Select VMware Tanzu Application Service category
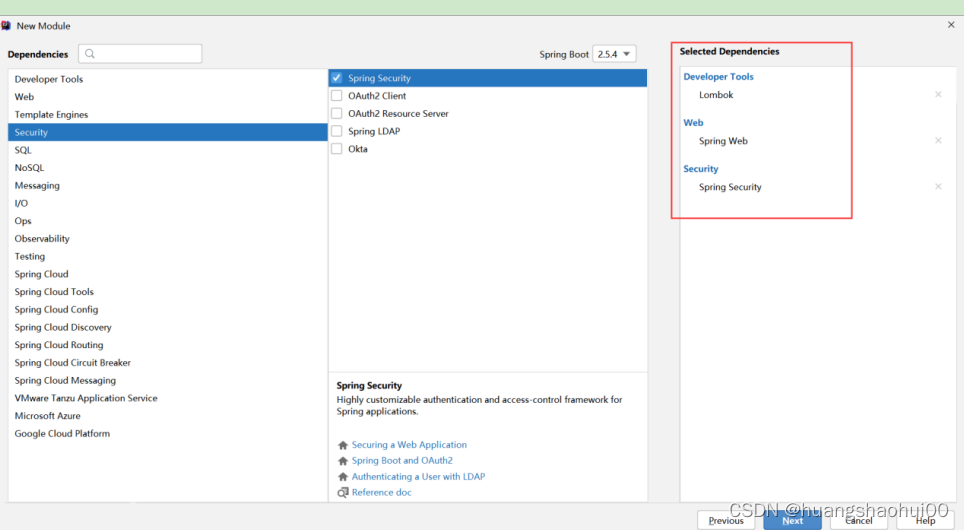 click(x=167, y=398)
